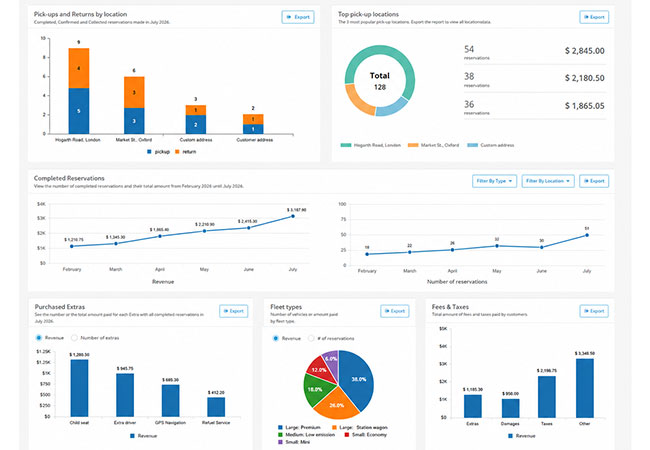Toggle the Revenue legend under Purchased Extras chart
Viewport: 650px width, 450px height.
pos(143,436)
